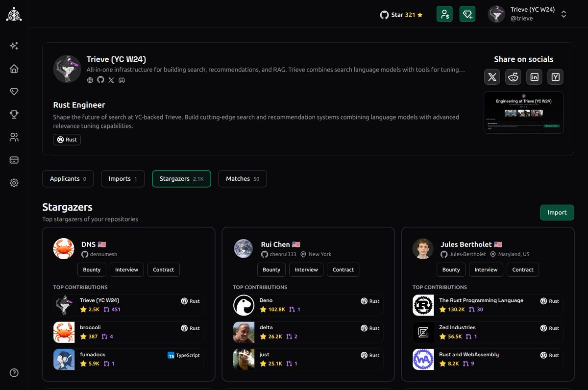This screenshot has height=390, width=588.
Task: Share on Hacker News Y button
Action: [556, 77]
